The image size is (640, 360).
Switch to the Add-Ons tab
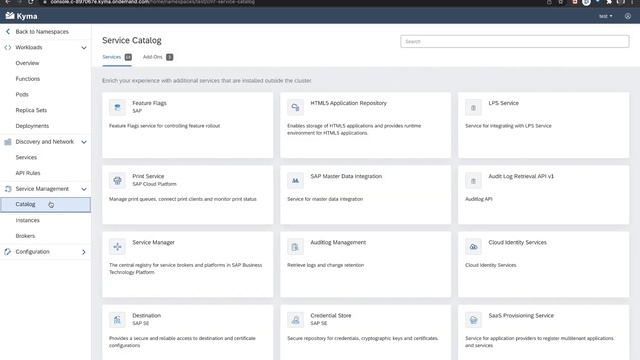[x=153, y=57]
